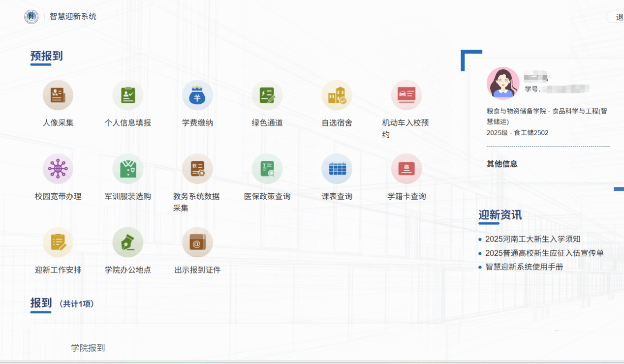Open the 人像采集 portrait capture icon

pos(58,95)
